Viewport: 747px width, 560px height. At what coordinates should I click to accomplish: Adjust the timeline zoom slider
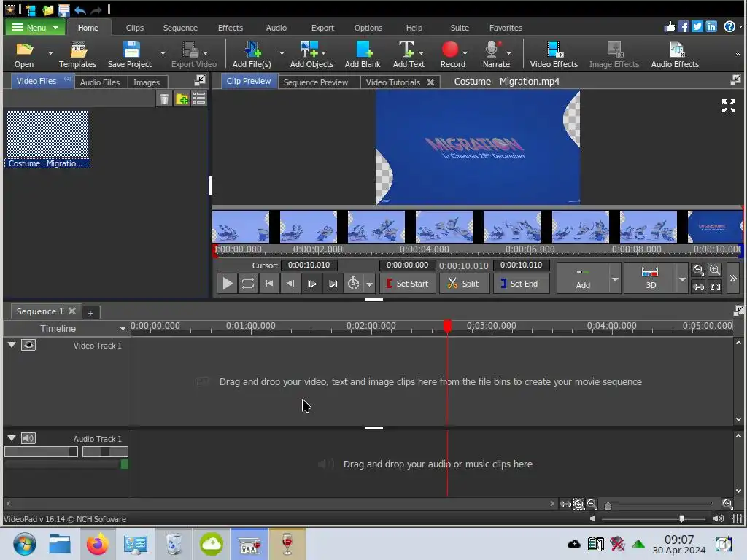pyautogui.click(x=608, y=505)
